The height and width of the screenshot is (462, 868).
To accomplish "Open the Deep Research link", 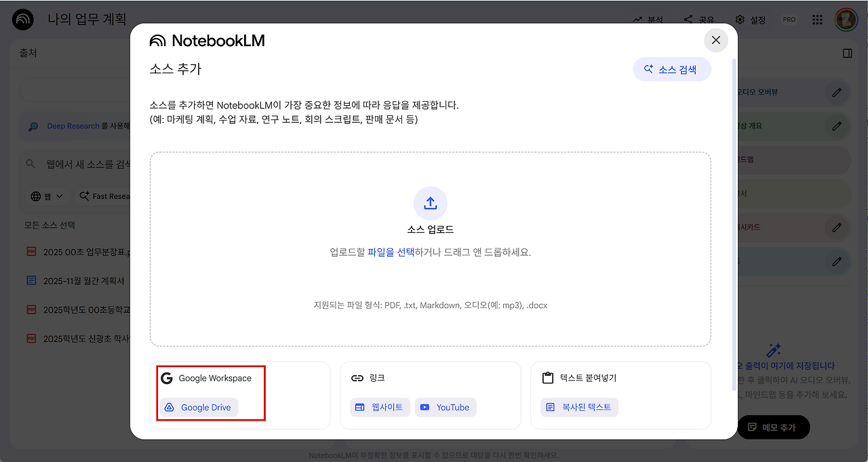I will tap(73, 126).
